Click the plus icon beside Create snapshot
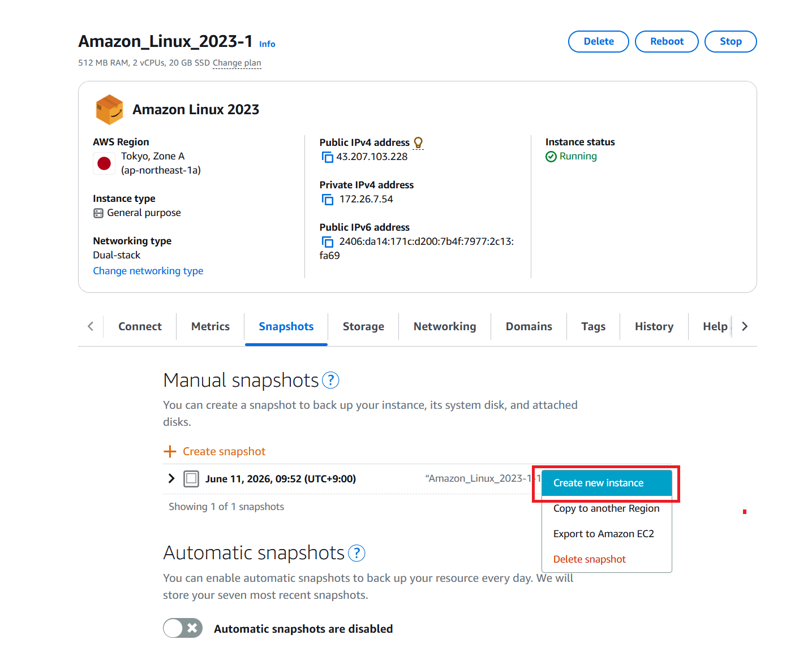The width and height of the screenshot is (812, 648). [170, 451]
